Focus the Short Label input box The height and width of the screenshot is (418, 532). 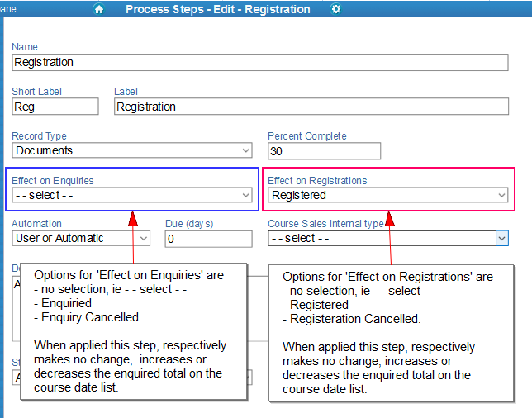(x=55, y=107)
